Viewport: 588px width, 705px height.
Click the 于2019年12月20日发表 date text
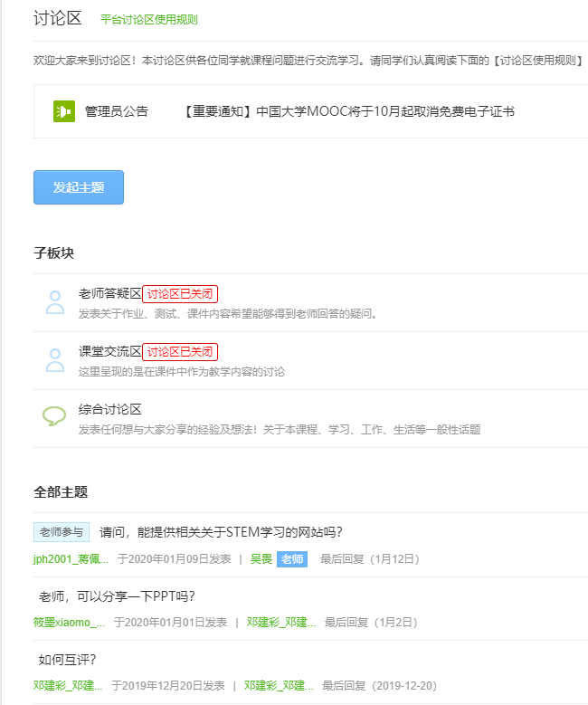[168, 686]
